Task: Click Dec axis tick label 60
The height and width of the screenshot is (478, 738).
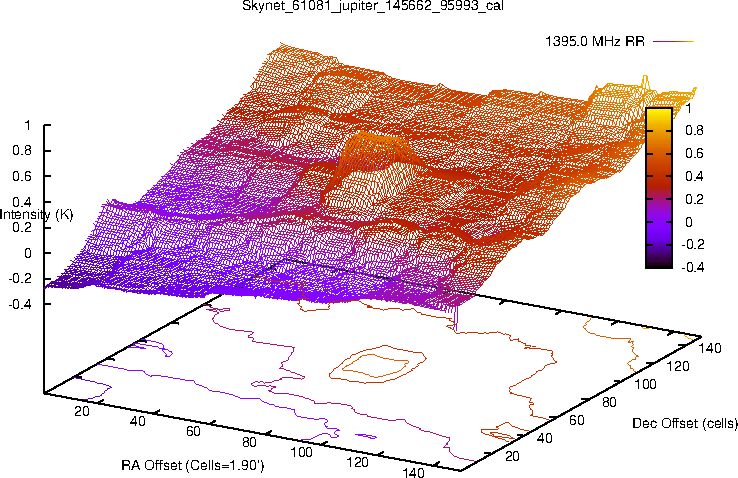Action: pyautogui.click(x=577, y=420)
